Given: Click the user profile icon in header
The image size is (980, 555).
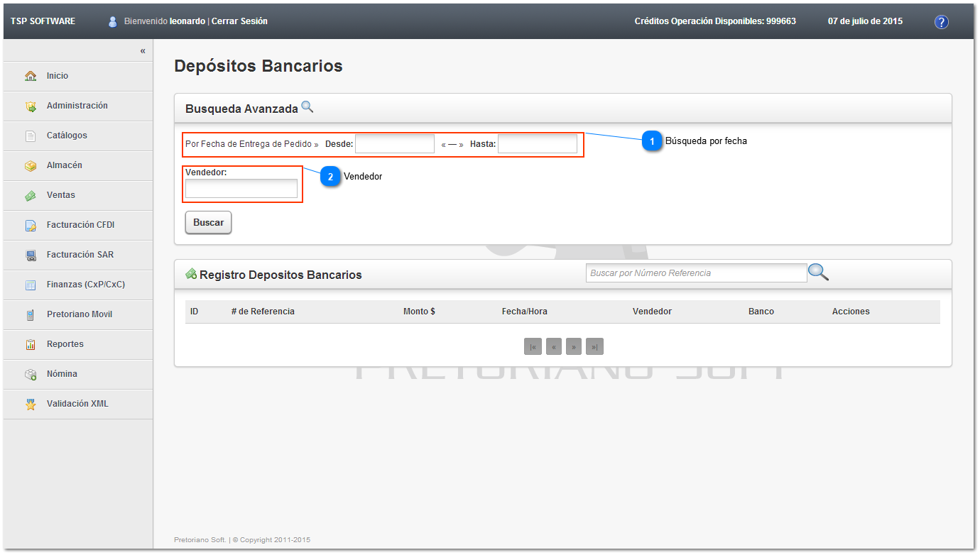Looking at the screenshot, I should pyautogui.click(x=112, y=21).
